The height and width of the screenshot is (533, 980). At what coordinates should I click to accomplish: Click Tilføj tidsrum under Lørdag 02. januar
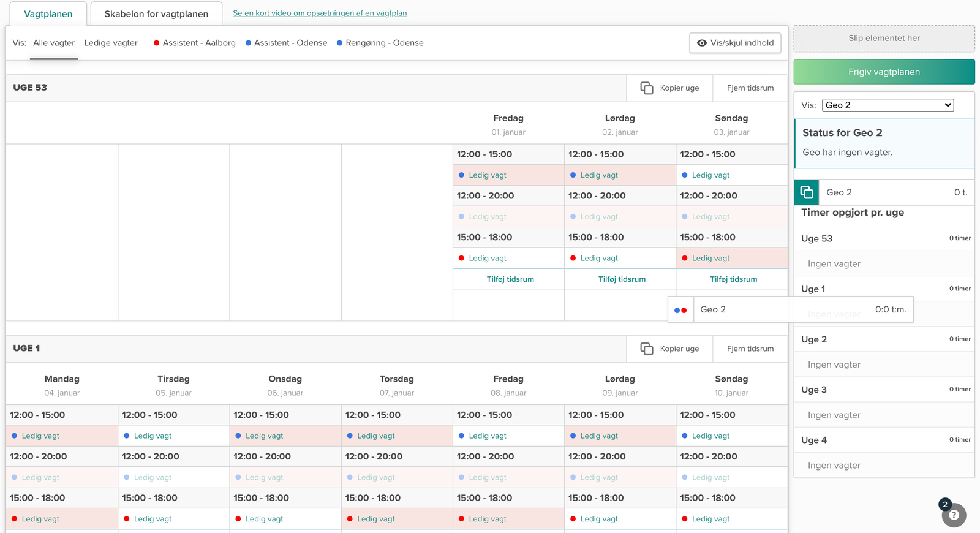tap(622, 279)
